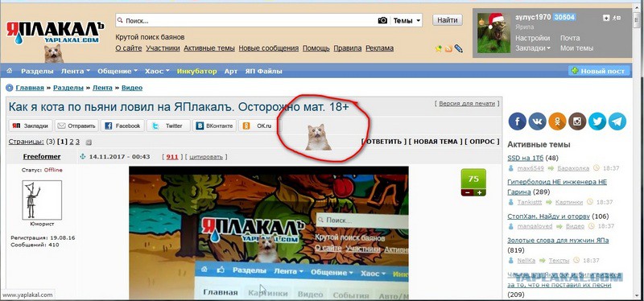The image size is (644, 301).
Task: Click the Найти search button
Action: [x=448, y=19]
